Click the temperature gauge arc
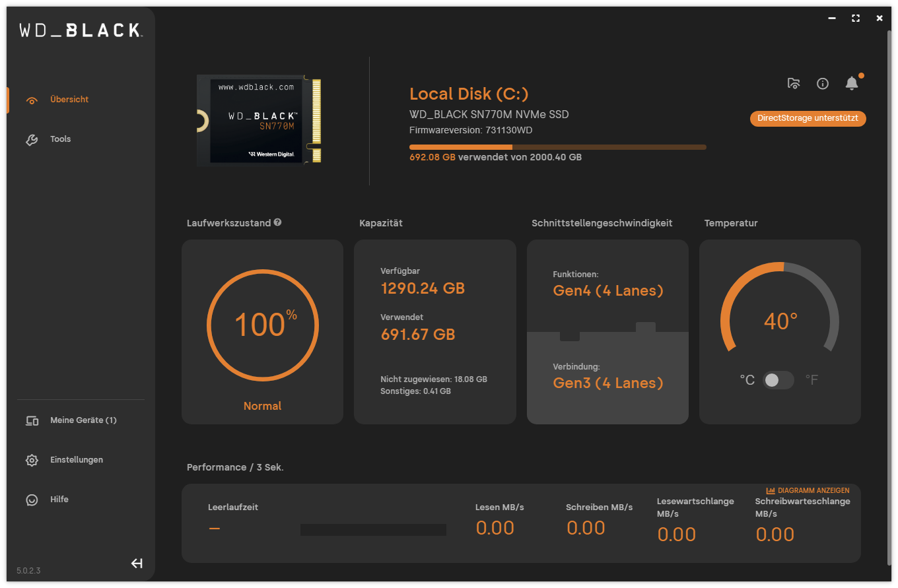The width and height of the screenshot is (898, 588). [780, 307]
